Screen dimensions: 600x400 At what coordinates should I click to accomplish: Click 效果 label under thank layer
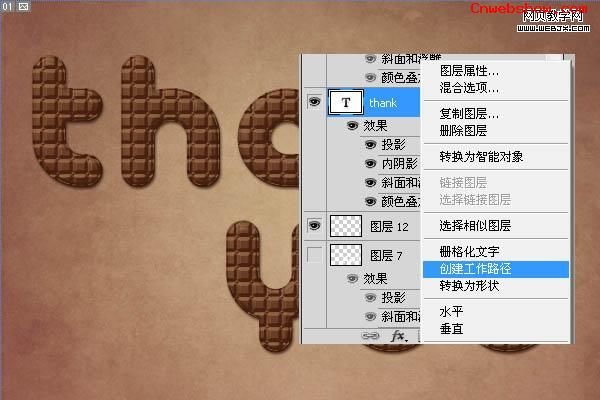point(375,126)
